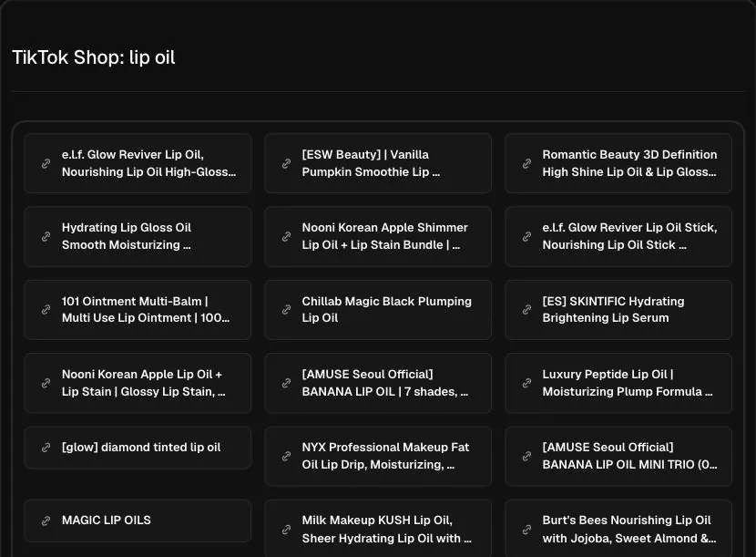This screenshot has width=756, height=557.
Task: Open the BANANA LIP OIL MINI TRIO link
Action: (x=618, y=456)
